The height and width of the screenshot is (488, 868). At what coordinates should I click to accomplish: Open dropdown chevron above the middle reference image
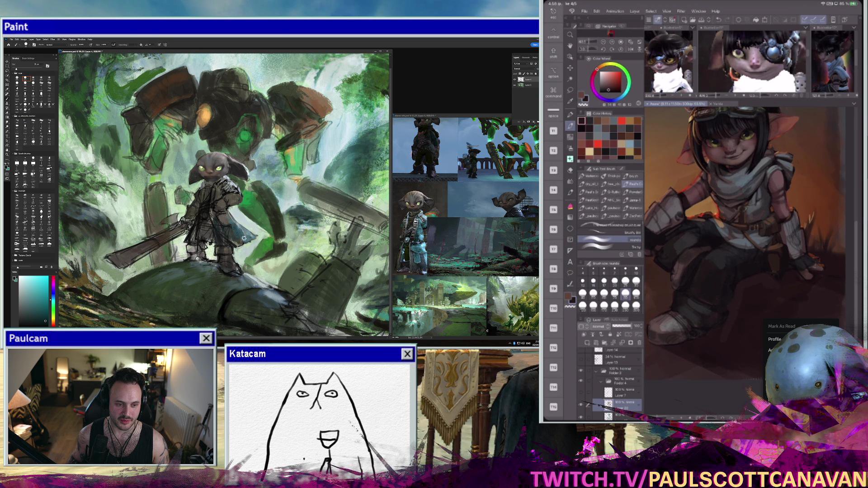[x=806, y=28]
